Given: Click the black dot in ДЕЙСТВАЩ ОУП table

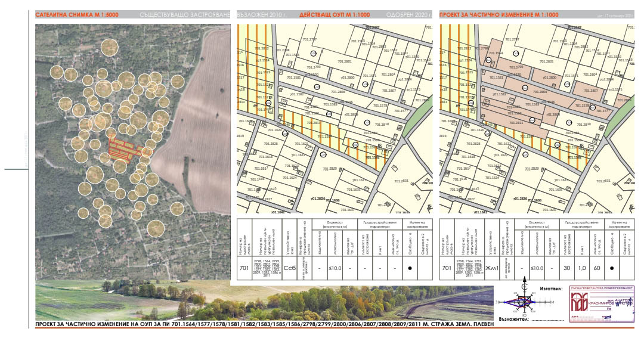Looking at the screenshot, I should tap(410, 268).
